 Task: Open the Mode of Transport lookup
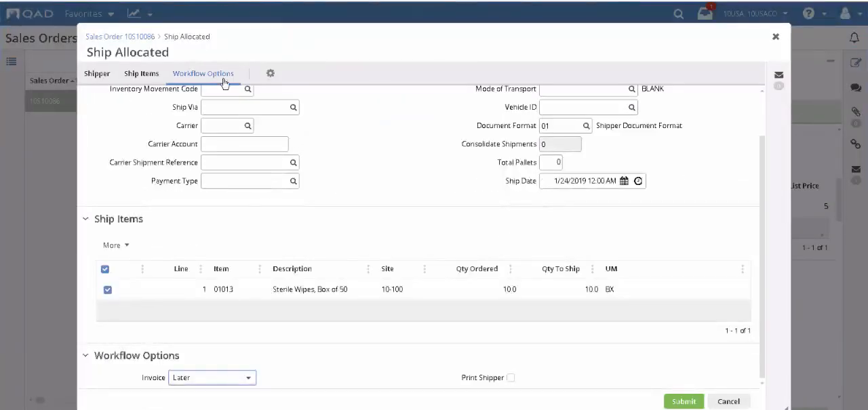point(631,89)
